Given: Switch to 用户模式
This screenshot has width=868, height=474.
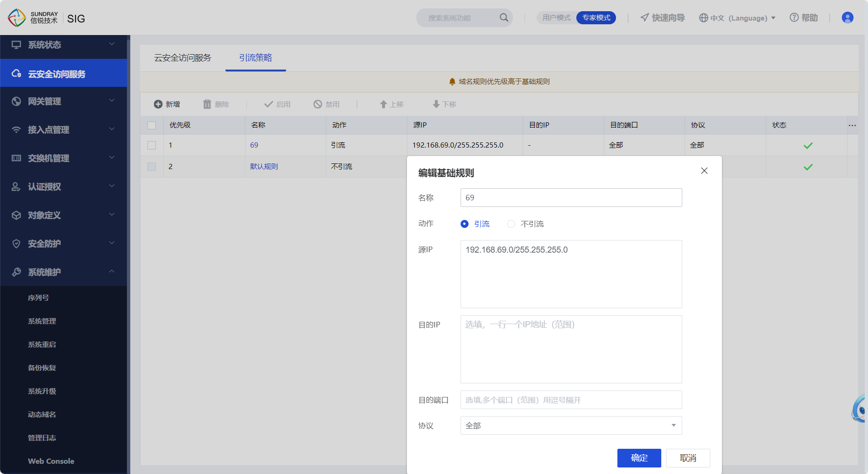Looking at the screenshot, I should coord(556,18).
